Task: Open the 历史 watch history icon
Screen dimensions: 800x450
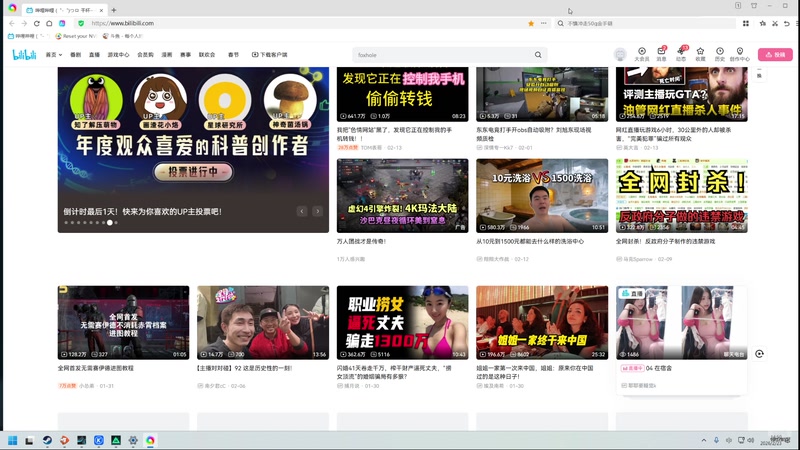Action: click(x=720, y=54)
